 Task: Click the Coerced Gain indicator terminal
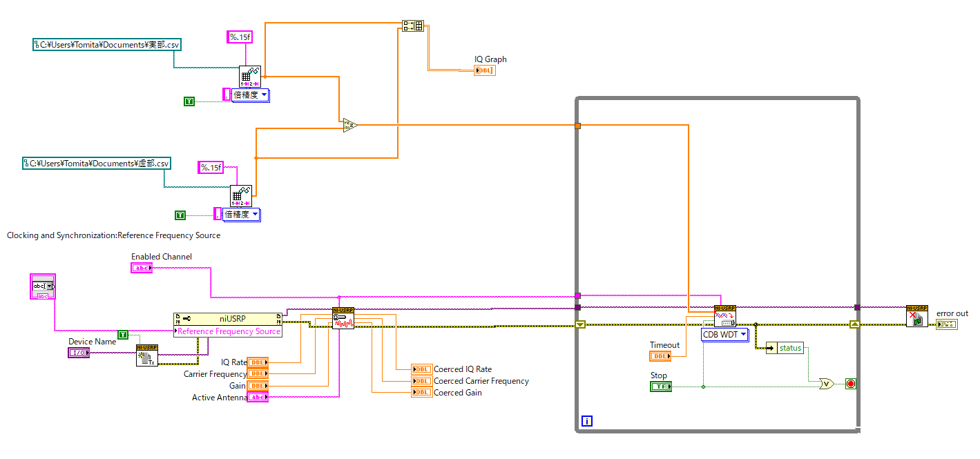pyautogui.click(x=421, y=393)
